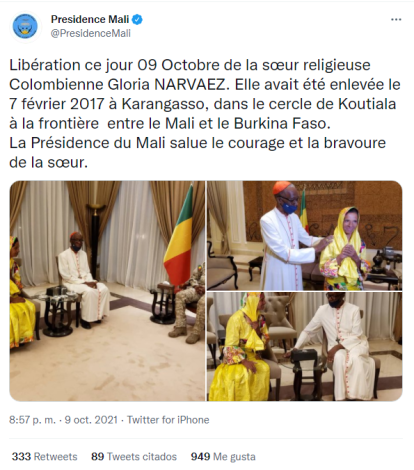414x470 pixels.
Task: Enlarge the large left photo with Mali flag
Action: click(x=107, y=291)
